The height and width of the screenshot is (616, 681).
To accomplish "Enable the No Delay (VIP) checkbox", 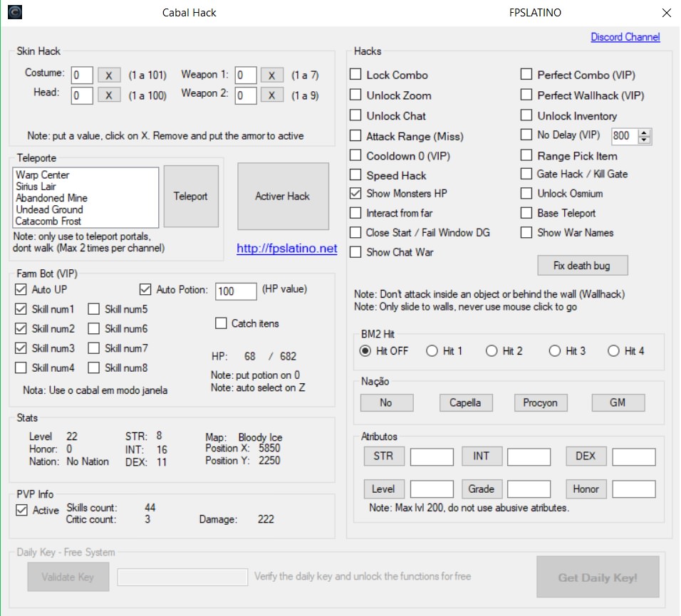I will pos(526,135).
